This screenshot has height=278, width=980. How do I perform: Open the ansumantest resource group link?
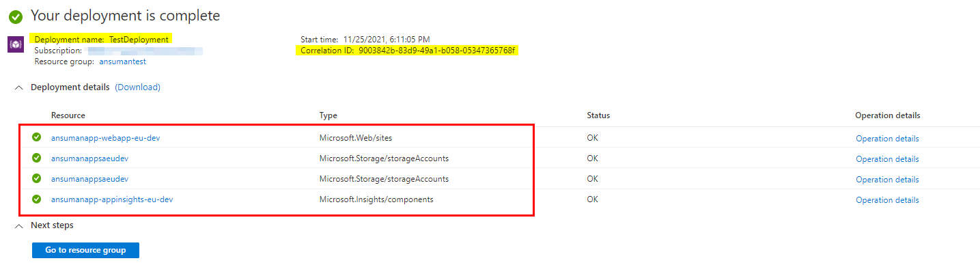click(122, 61)
